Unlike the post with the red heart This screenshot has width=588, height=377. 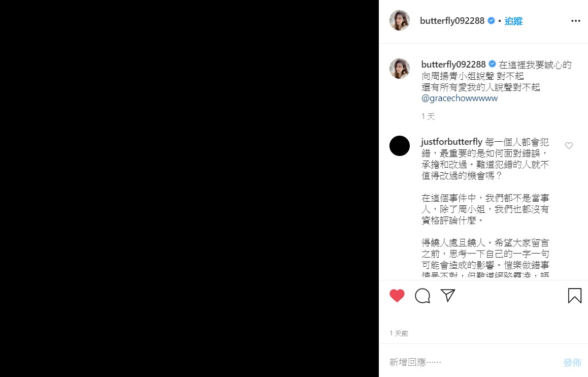(x=397, y=296)
